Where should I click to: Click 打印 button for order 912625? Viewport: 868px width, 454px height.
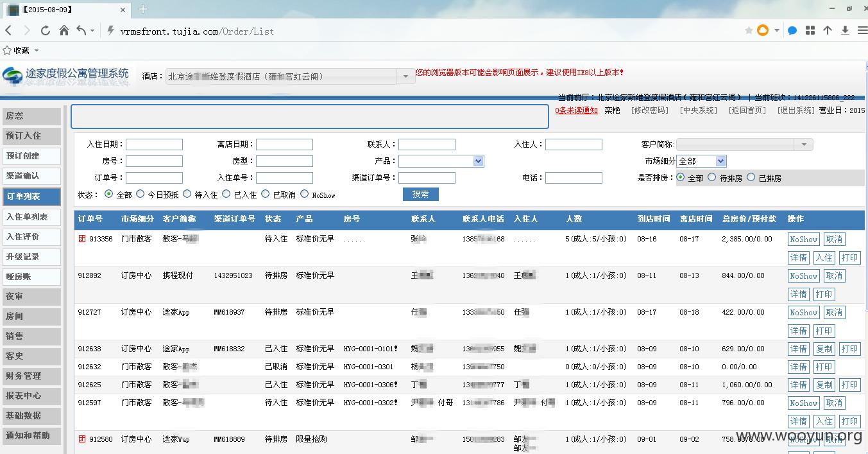tap(849, 385)
